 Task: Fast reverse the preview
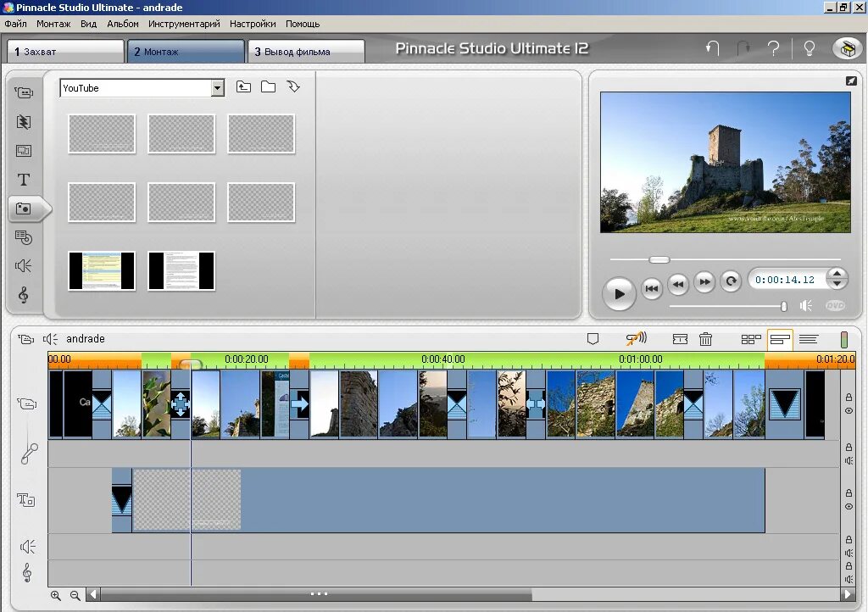(x=678, y=284)
